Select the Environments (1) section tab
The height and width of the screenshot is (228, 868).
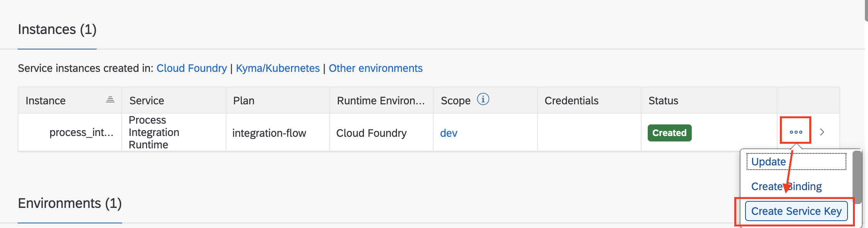tap(70, 203)
